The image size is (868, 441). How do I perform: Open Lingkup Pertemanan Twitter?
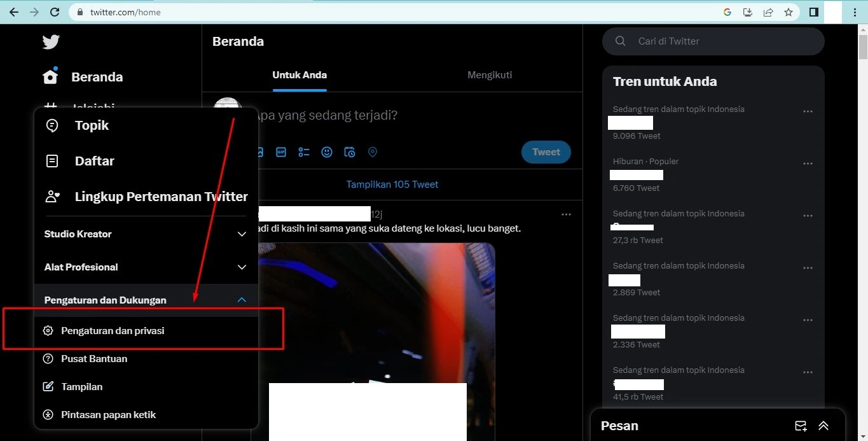click(x=146, y=197)
